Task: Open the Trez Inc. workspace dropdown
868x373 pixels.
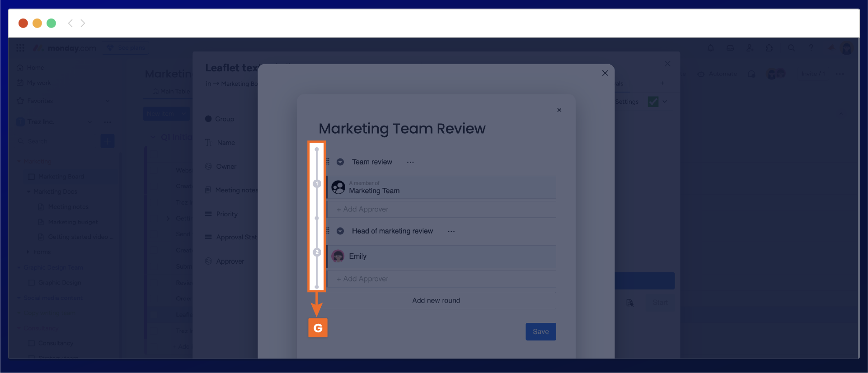Action: pos(89,122)
